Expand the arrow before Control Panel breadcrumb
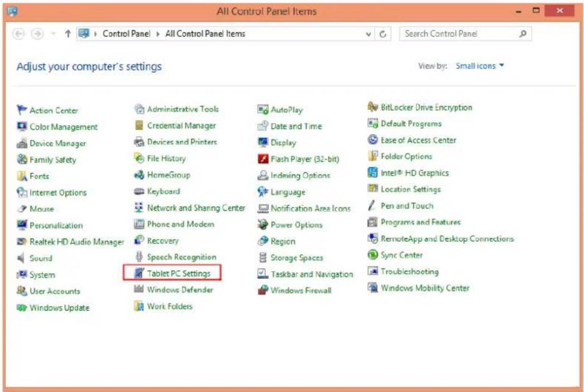 click(95, 34)
